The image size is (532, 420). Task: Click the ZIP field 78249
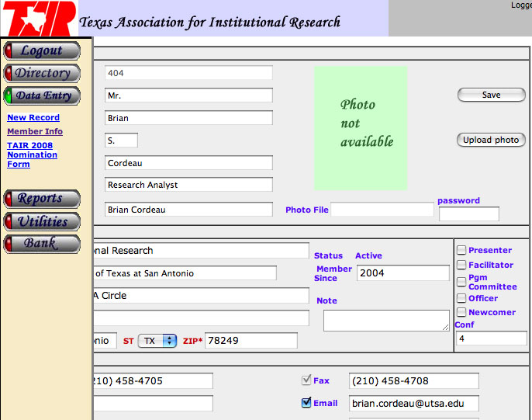pyautogui.click(x=251, y=341)
